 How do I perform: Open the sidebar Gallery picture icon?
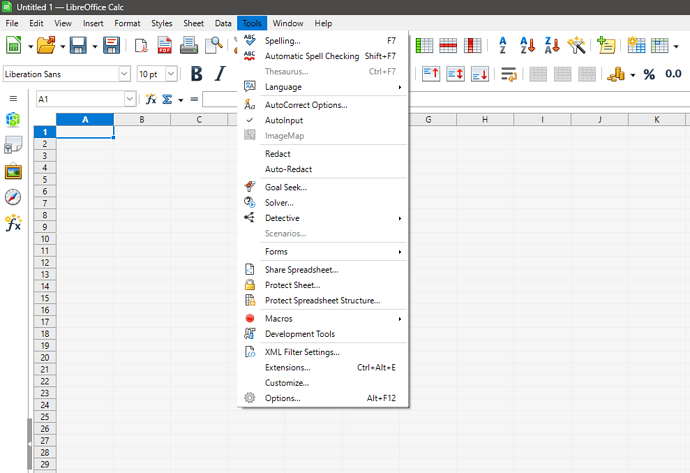(13, 172)
